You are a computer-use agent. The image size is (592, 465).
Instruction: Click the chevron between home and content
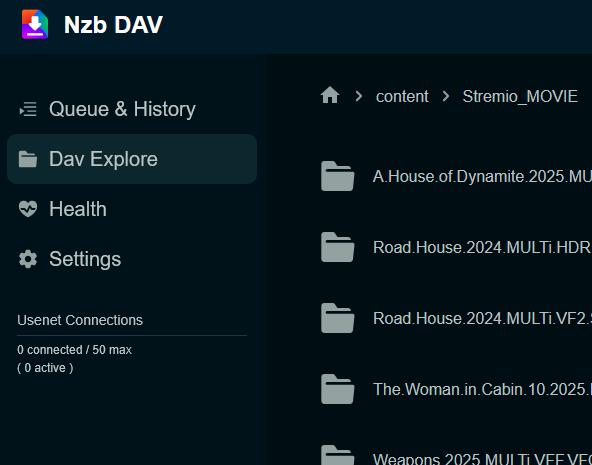(x=359, y=96)
